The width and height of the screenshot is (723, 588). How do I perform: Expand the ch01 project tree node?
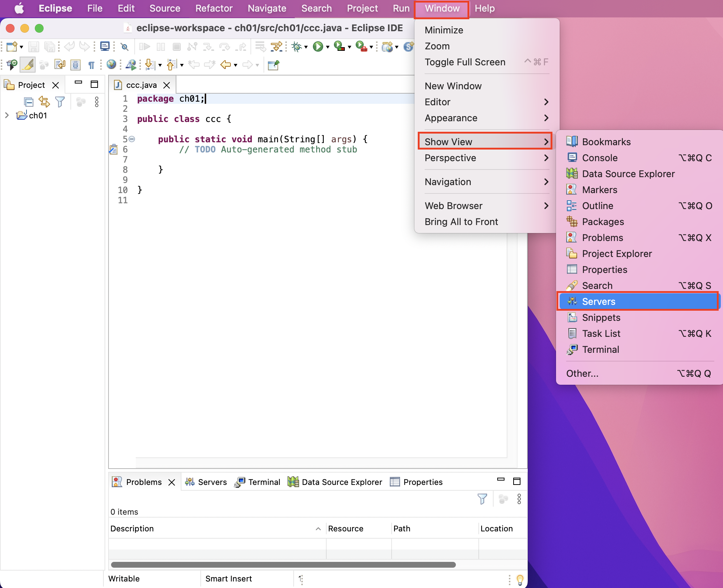coord(7,115)
